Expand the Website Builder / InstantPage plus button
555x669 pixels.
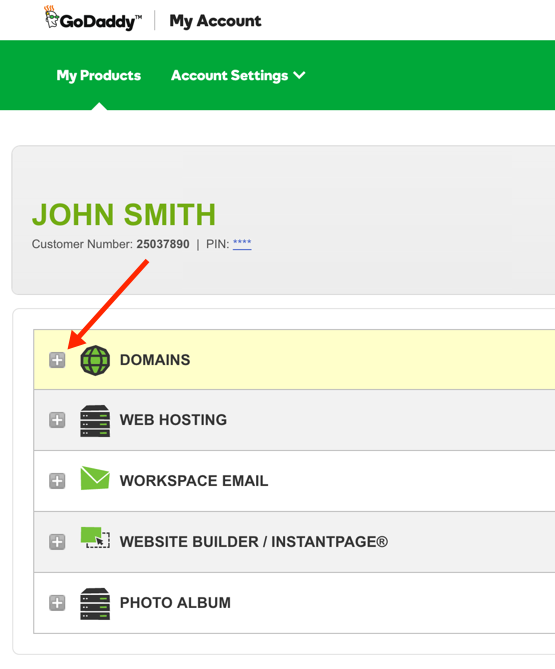pyautogui.click(x=57, y=542)
